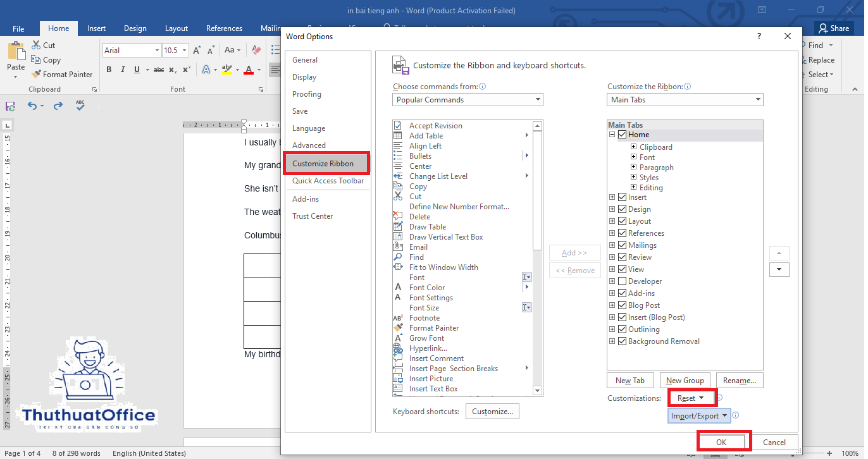Uncheck the Mailings tab checkbox
This screenshot has width=868, height=459.
pos(623,245)
